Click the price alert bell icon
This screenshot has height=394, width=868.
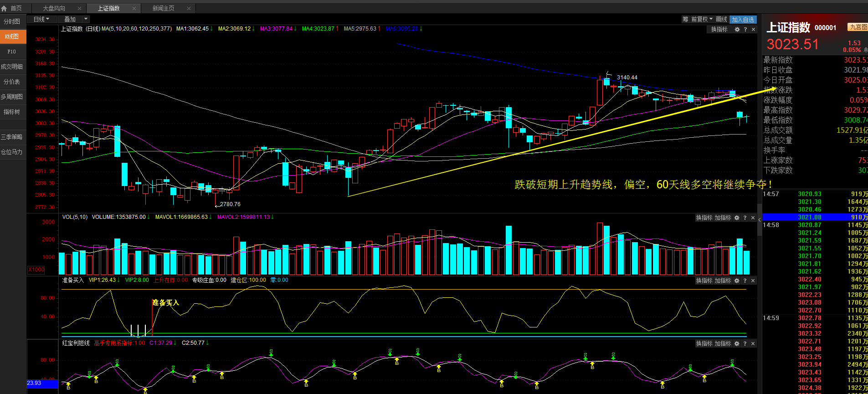[865, 50]
